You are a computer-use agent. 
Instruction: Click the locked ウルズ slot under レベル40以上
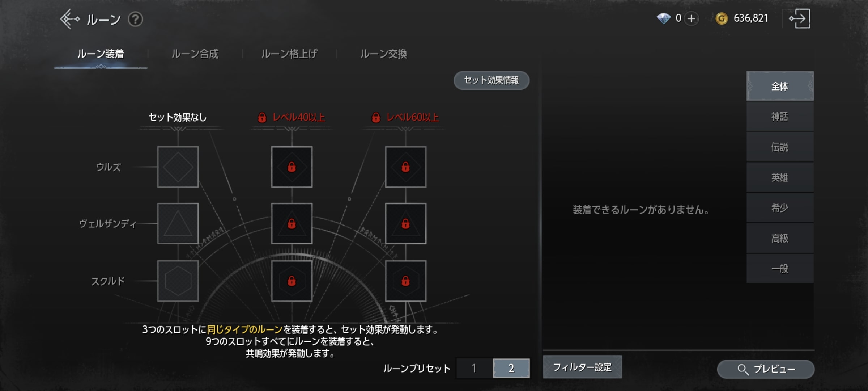click(292, 168)
